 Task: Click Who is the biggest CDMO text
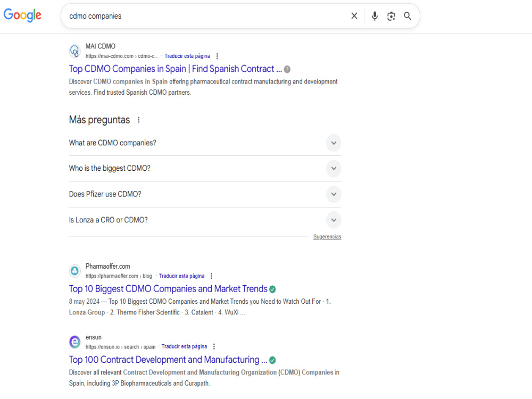110,168
